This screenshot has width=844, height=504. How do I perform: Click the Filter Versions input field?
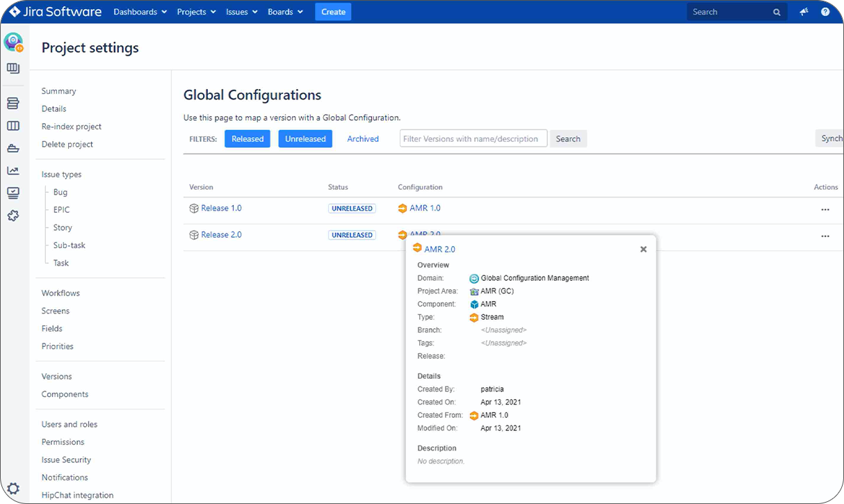pyautogui.click(x=473, y=139)
